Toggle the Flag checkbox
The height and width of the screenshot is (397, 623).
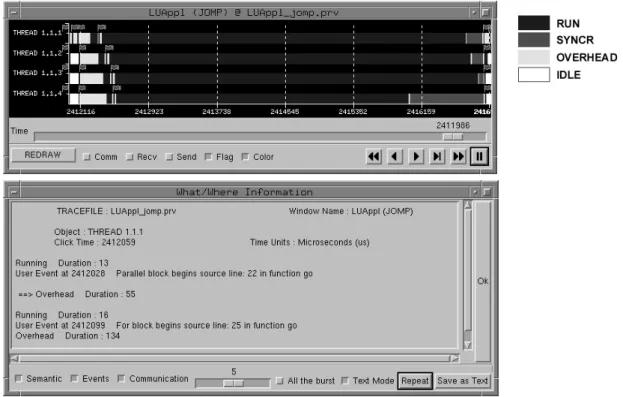coord(208,157)
